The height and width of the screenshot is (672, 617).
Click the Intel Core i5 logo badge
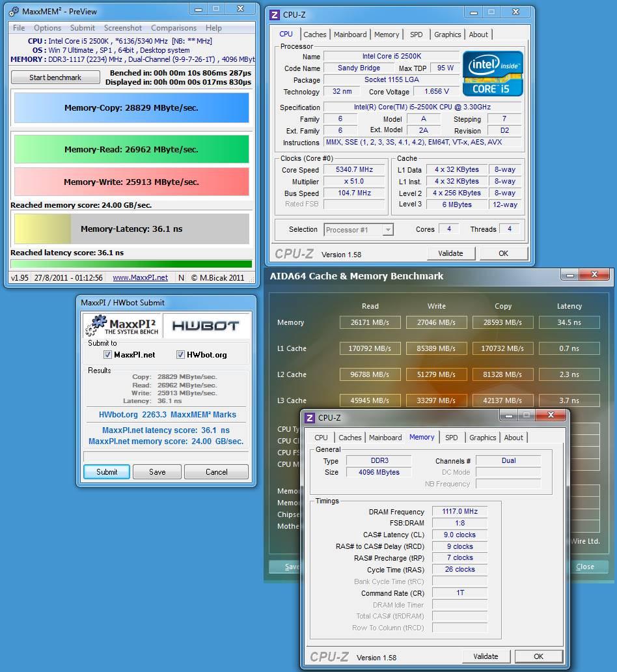[493, 74]
